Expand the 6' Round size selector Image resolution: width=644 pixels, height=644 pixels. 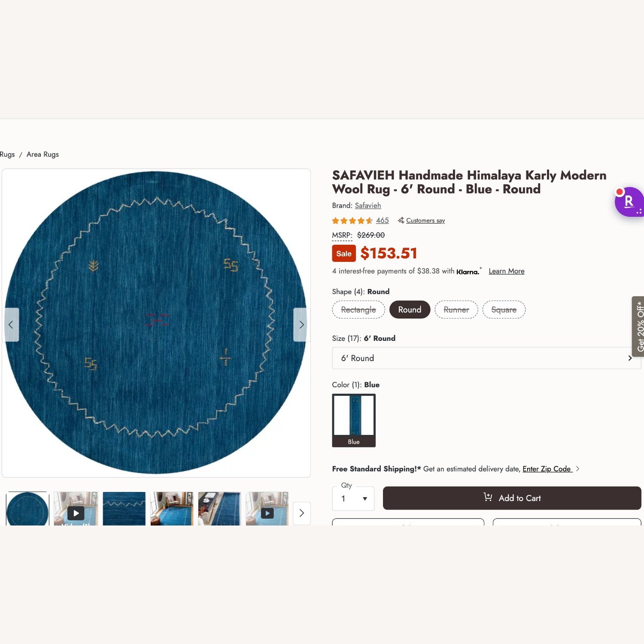click(x=486, y=358)
